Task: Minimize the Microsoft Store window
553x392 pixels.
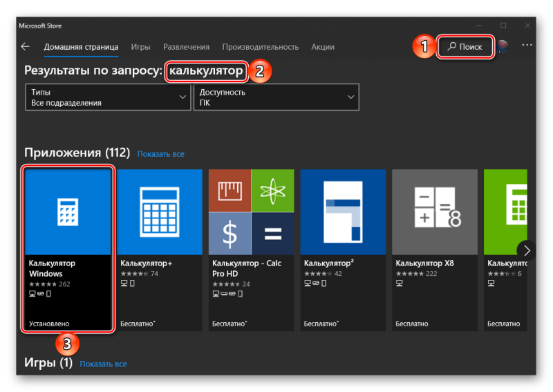Action: (479, 26)
